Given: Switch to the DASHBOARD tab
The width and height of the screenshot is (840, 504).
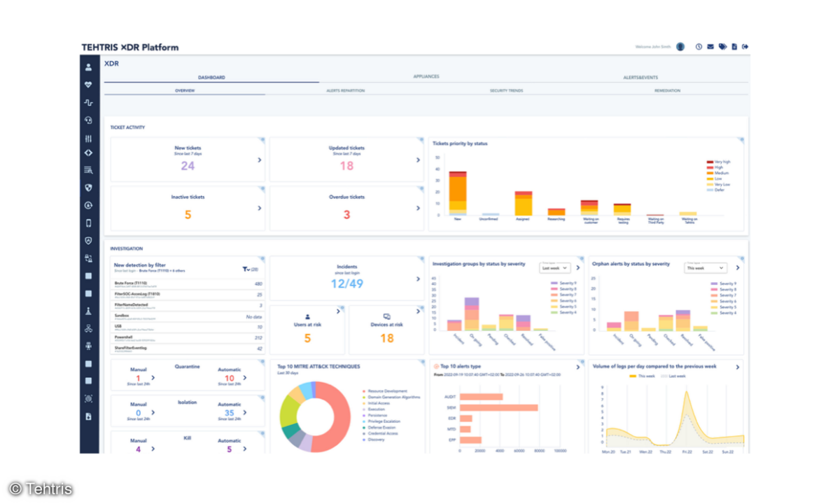Looking at the screenshot, I should 211,78.
